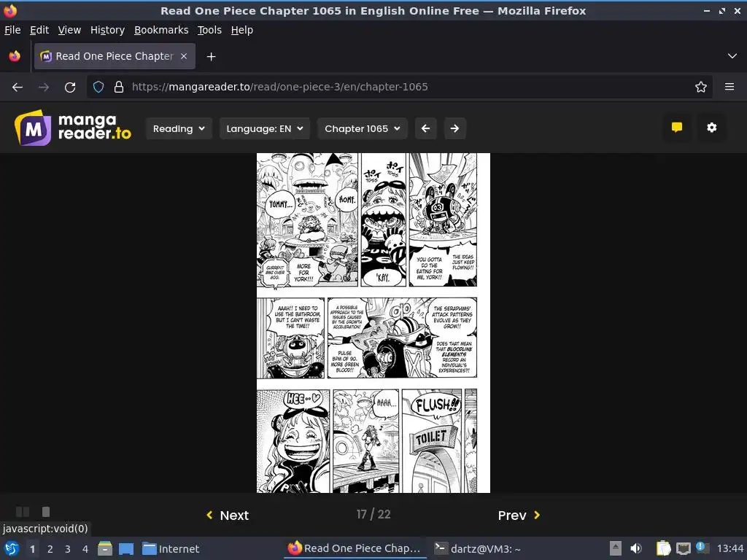The image size is (747, 560).
Task: Click the browser Forward arrow
Action: coord(44,87)
